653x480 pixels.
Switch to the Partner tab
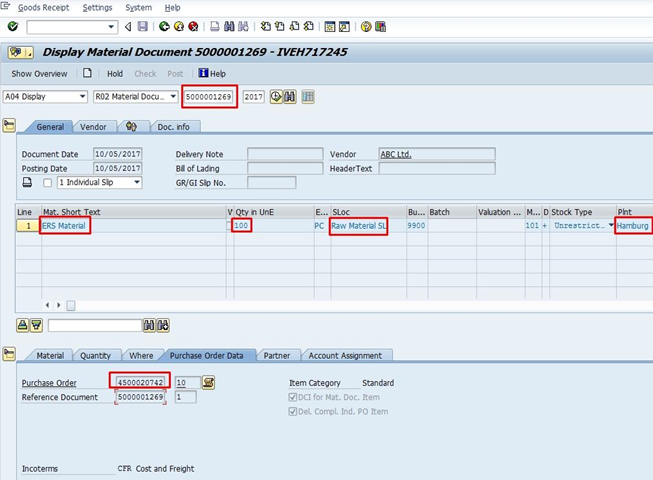pyautogui.click(x=277, y=356)
